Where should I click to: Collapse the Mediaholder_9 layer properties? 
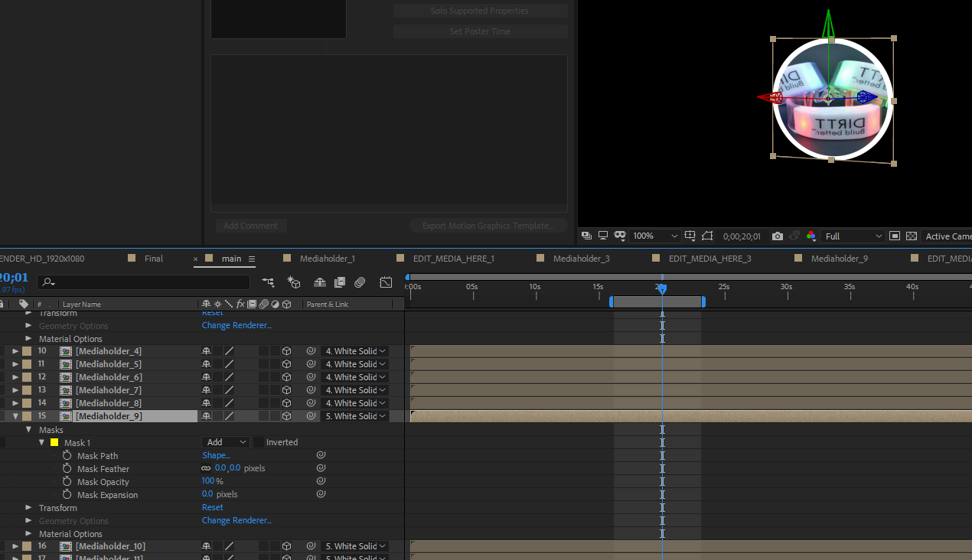point(15,416)
